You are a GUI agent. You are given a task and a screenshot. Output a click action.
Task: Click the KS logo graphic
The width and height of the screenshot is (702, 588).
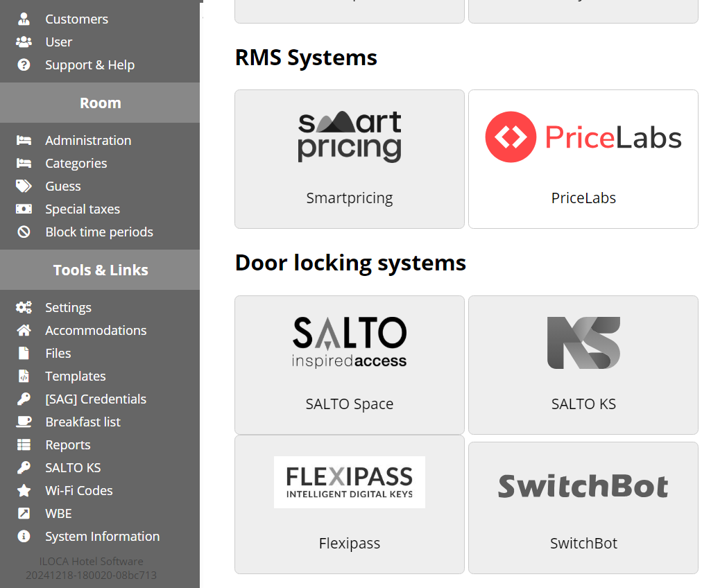click(x=583, y=343)
